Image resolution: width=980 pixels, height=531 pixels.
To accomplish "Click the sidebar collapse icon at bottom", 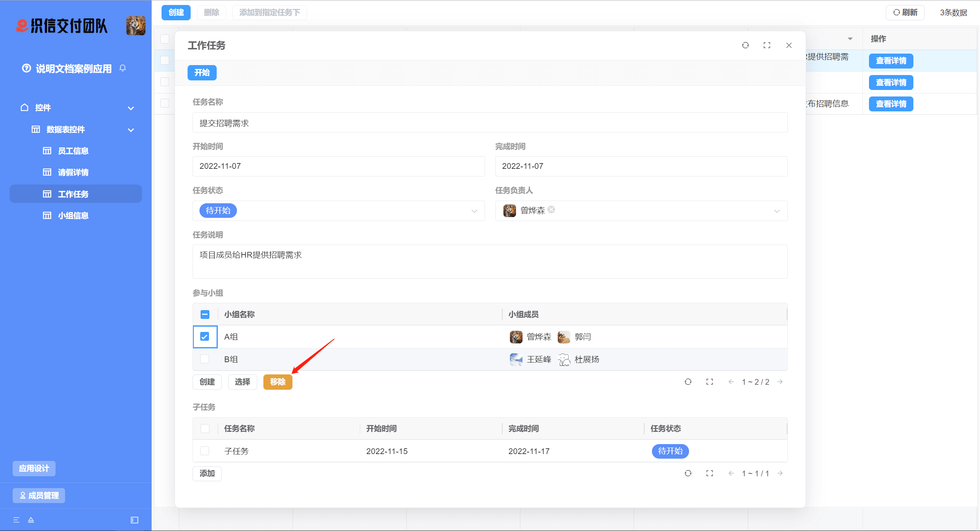I will coord(134,520).
